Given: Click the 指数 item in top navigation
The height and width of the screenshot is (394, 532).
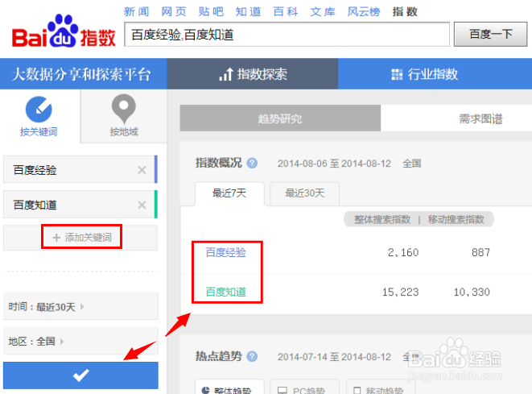Looking at the screenshot, I should pyautogui.click(x=405, y=12).
